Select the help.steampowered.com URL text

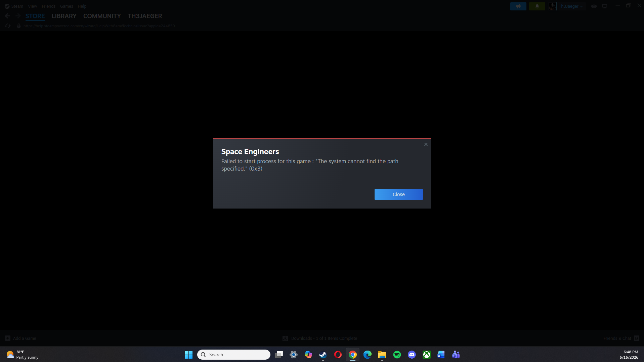[x=99, y=26]
